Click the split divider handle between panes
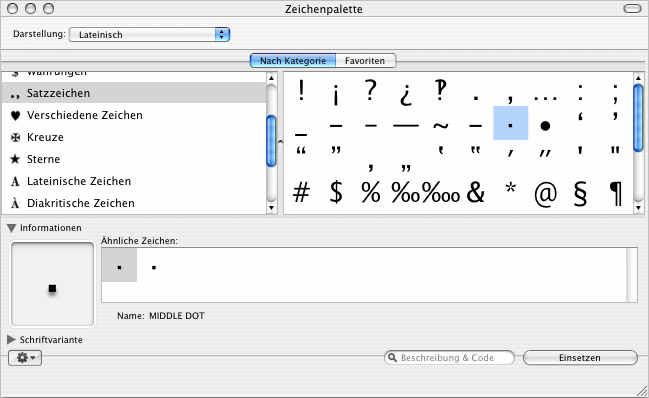Image resolution: width=649 pixels, height=398 pixels. tap(280, 142)
